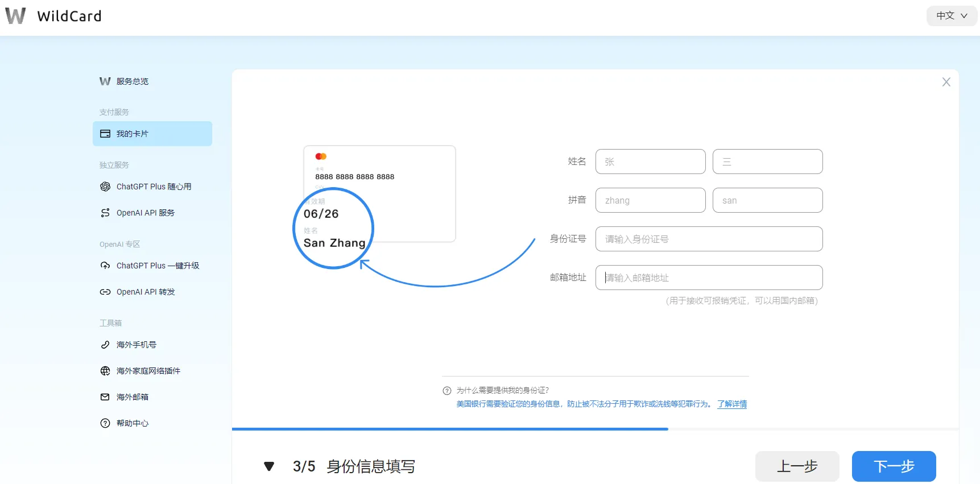Open the 了解详情 link
This screenshot has width=980, height=484.
(732, 404)
